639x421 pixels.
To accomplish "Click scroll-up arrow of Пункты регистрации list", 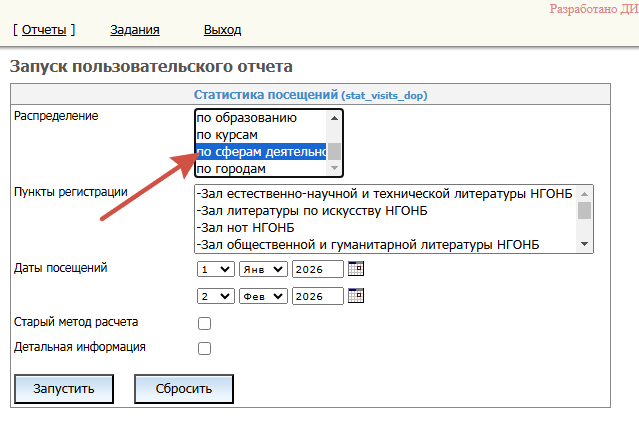I will [584, 194].
